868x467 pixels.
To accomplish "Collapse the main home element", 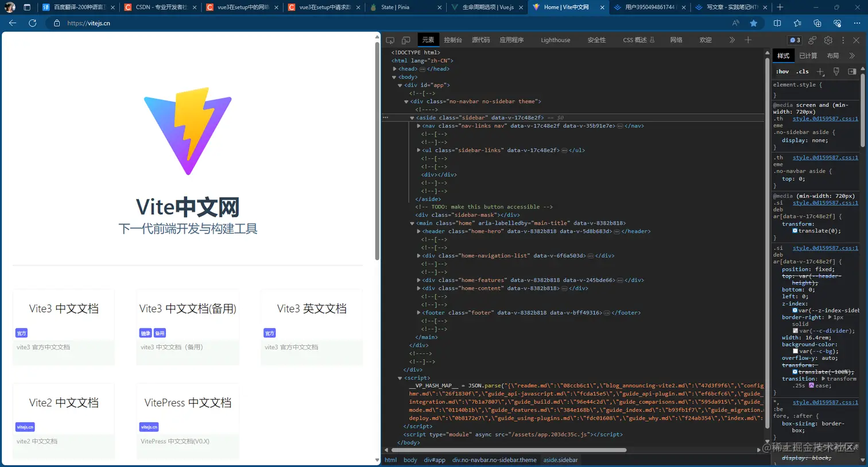I will [x=412, y=223].
